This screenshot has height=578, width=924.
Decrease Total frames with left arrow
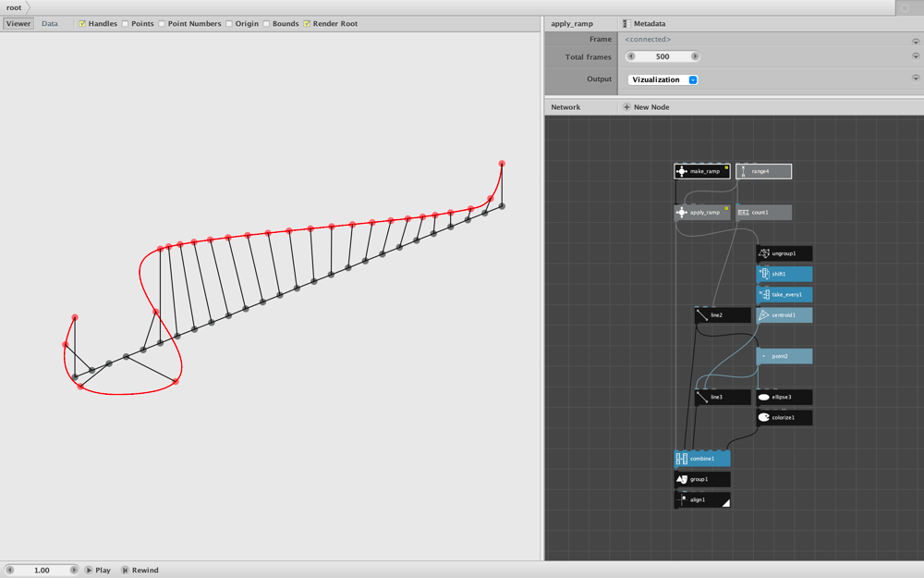click(631, 56)
